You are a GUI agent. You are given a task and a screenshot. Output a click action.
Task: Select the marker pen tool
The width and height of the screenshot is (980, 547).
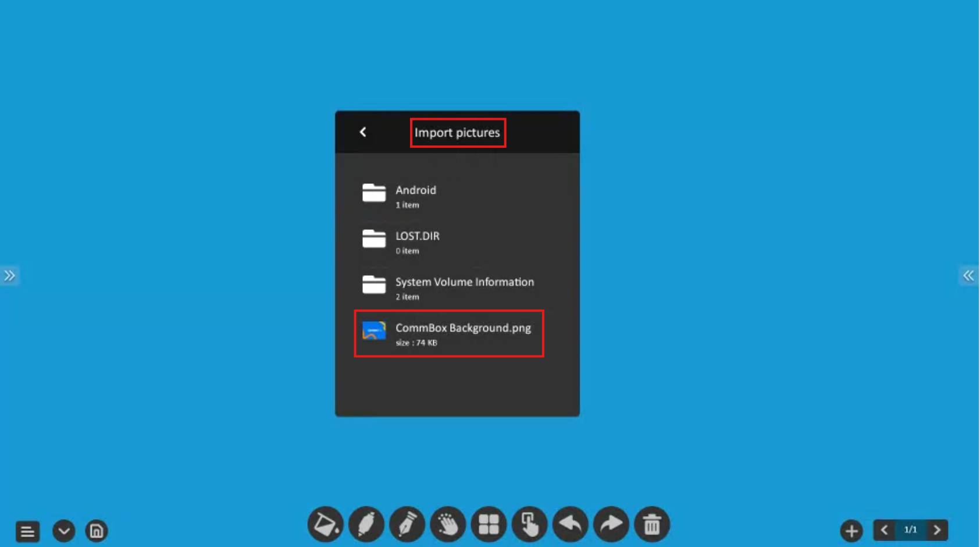366,524
